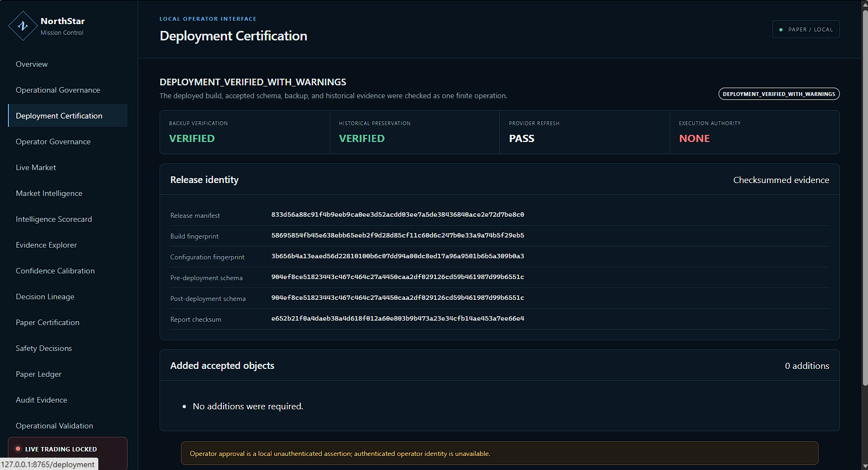Navigate to Live Market
Screen dimensions: 868x470
[67, 167]
